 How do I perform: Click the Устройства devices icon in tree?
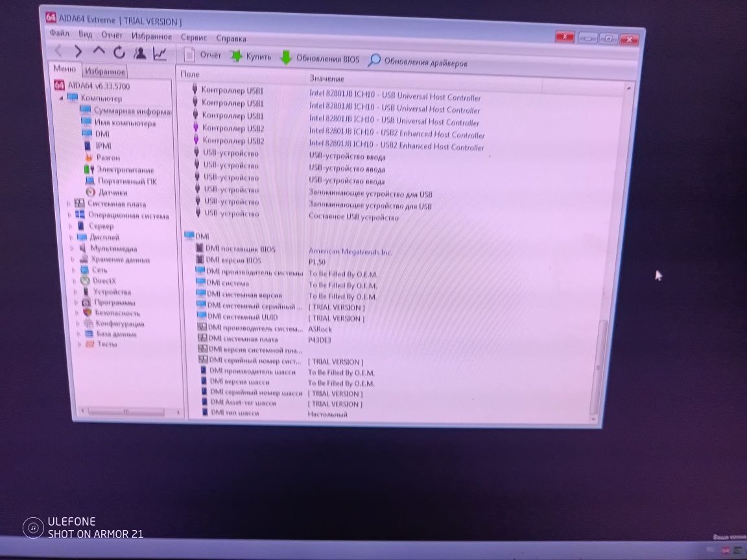[x=86, y=292]
